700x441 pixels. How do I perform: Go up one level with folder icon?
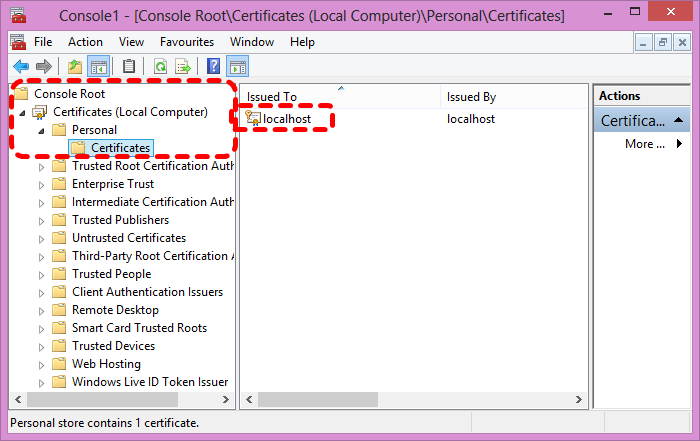[x=75, y=67]
